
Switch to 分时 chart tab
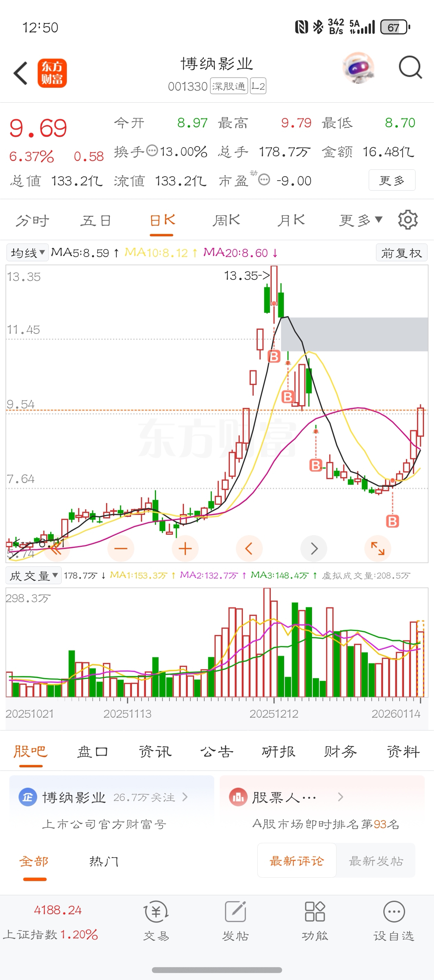click(32, 220)
